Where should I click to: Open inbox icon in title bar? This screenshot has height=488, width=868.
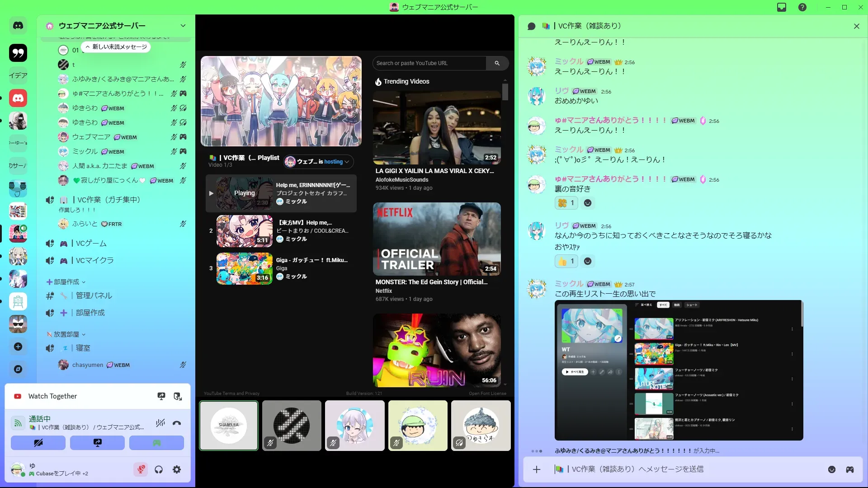click(782, 7)
